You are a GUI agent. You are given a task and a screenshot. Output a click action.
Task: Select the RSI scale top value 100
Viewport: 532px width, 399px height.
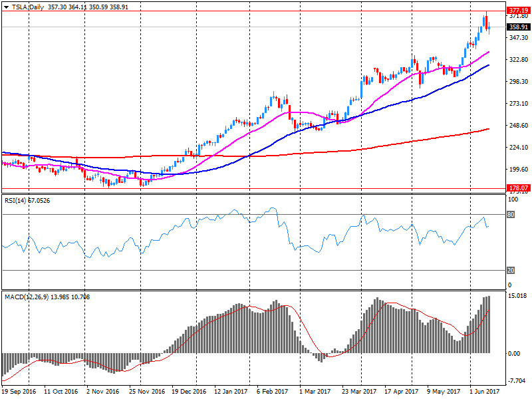[x=513, y=199]
